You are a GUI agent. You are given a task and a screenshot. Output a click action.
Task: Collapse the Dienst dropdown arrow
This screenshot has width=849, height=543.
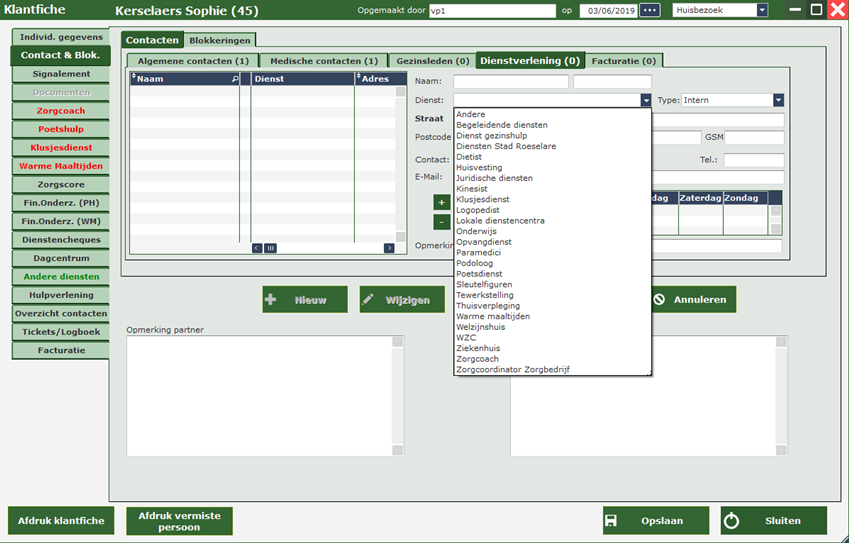(646, 100)
